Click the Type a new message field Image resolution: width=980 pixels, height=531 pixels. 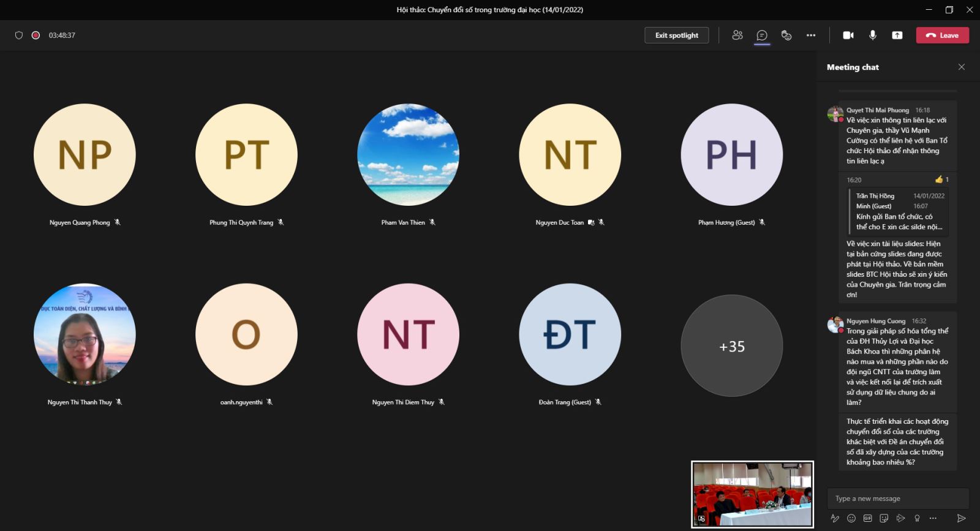tap(897, 499)
